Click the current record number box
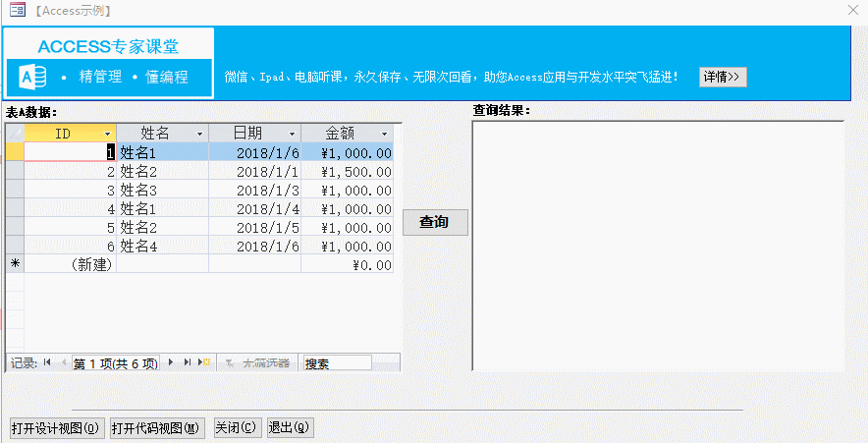This screenshot has height=443, width=868. tap(116, 363)
